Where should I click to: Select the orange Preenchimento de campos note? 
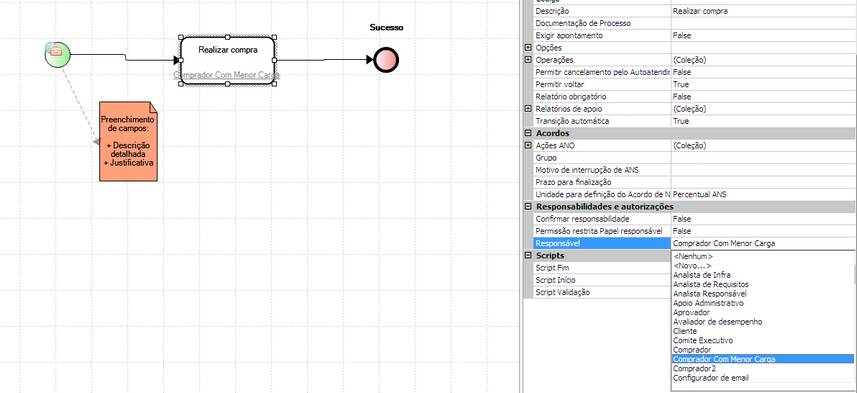click(x=128, y=141)
